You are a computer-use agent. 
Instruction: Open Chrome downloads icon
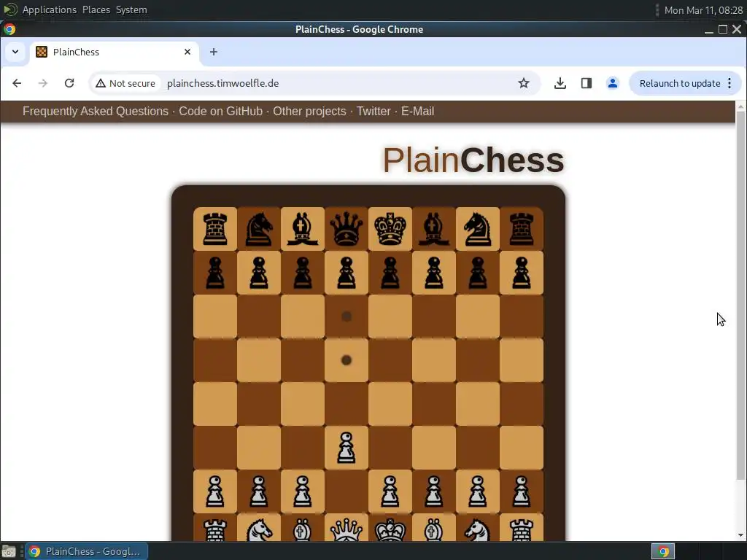pyautogui.click(x=560, y=83)
